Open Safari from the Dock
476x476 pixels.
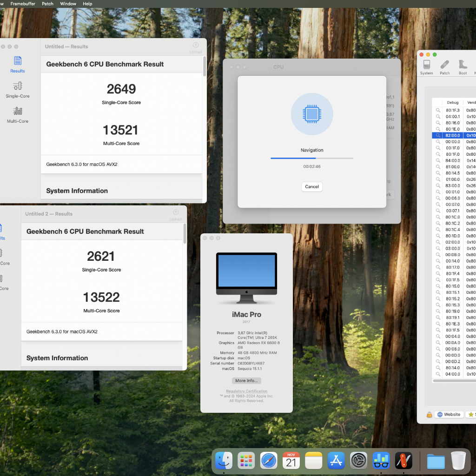(x=269, y=461)
